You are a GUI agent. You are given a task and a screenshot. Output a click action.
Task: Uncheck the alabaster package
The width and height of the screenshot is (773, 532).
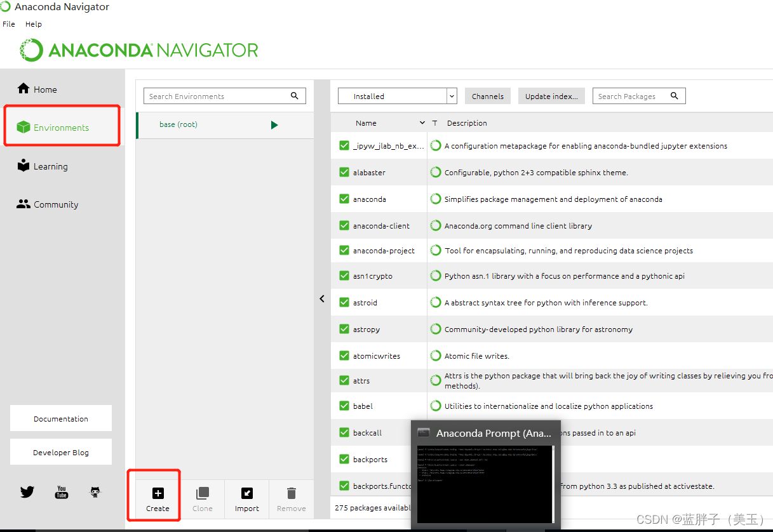tap(344, 172)
